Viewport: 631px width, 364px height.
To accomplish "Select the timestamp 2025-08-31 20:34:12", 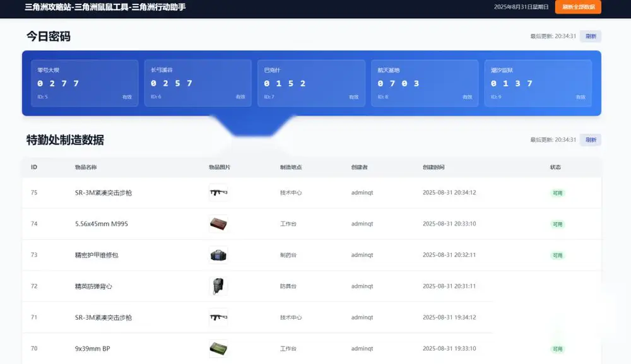I will [x=449, y=192].
